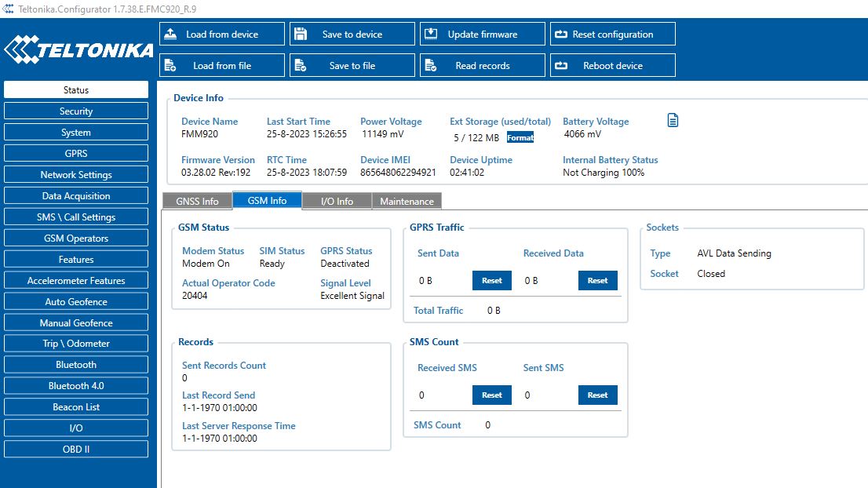This screenshot has height=488, width=868.
Task: Click the Read records button
Action: click(x=482, y=65)
